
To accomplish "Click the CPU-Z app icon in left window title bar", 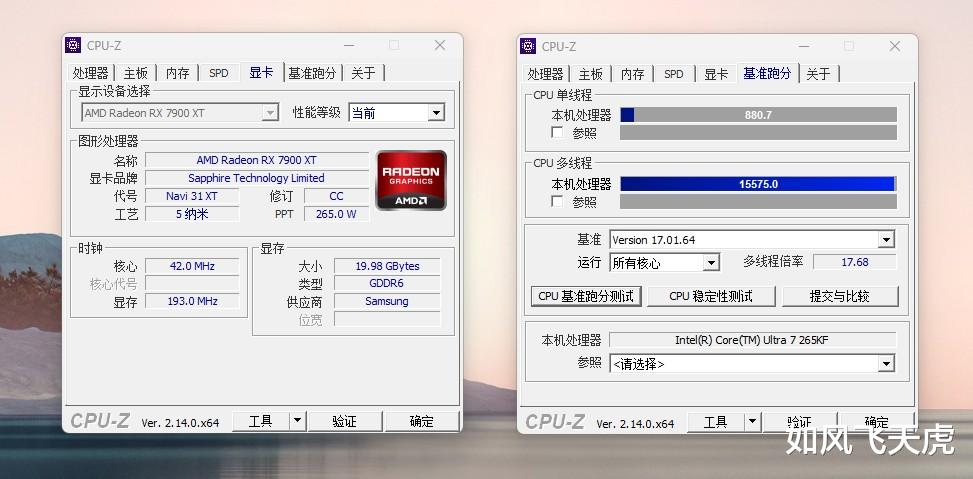I will pos(73,45).
